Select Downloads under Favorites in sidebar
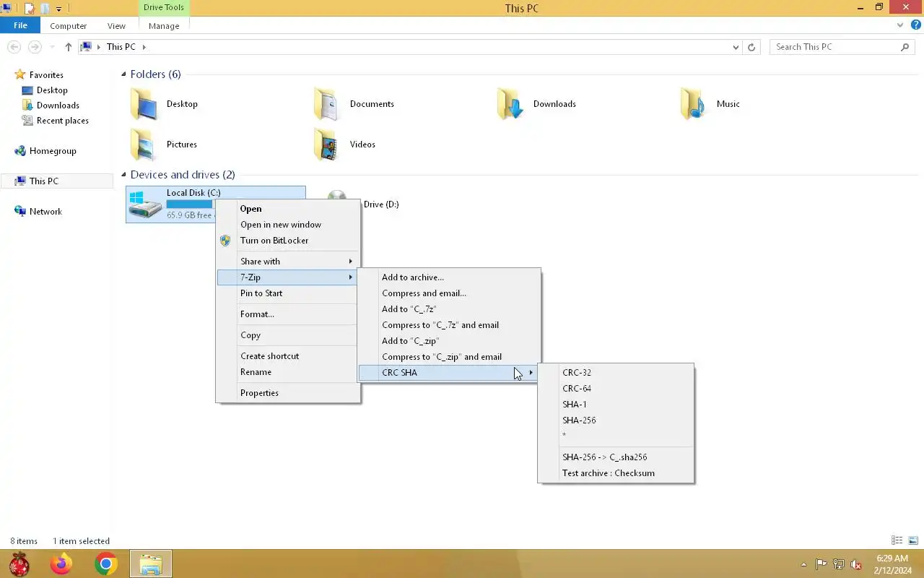The image size is (924, 578). click(58, 105)
